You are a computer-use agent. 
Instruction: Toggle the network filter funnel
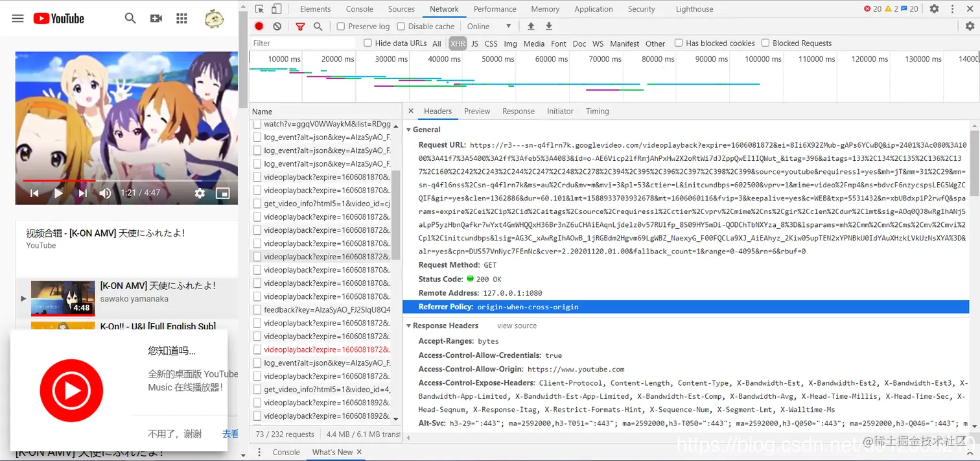click(x=300, y=27)
